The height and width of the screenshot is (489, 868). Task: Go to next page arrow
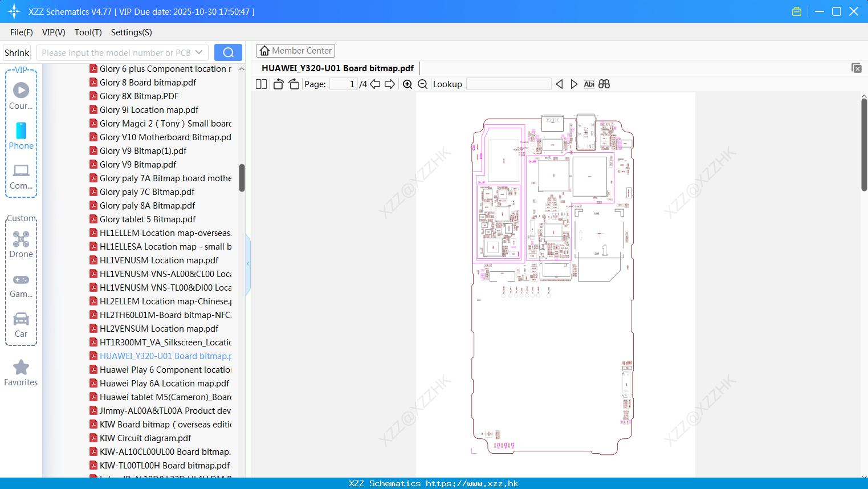pyautogui.click(x=390, y=84)
